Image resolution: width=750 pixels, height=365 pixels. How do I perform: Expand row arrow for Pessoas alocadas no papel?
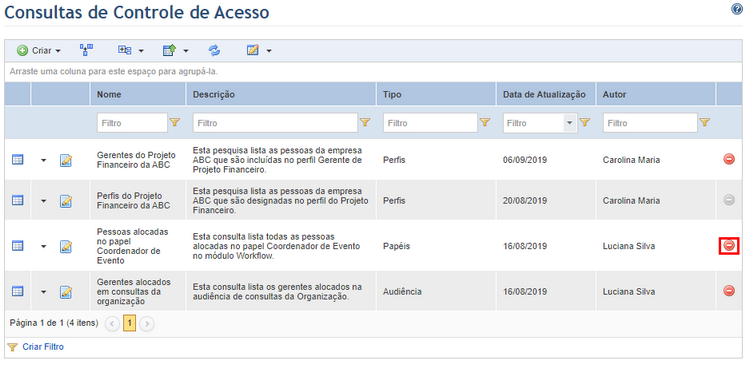pos(44,246)
